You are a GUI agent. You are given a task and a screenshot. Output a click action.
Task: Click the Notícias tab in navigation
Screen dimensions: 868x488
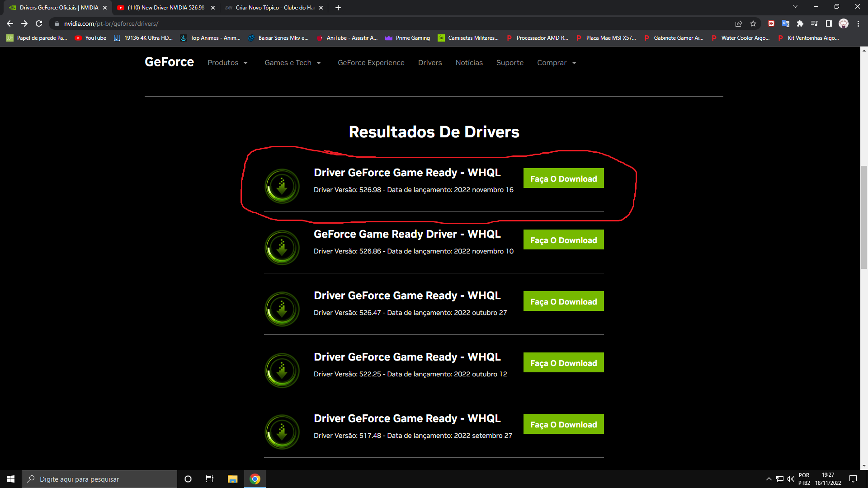[x=469, y=62]
